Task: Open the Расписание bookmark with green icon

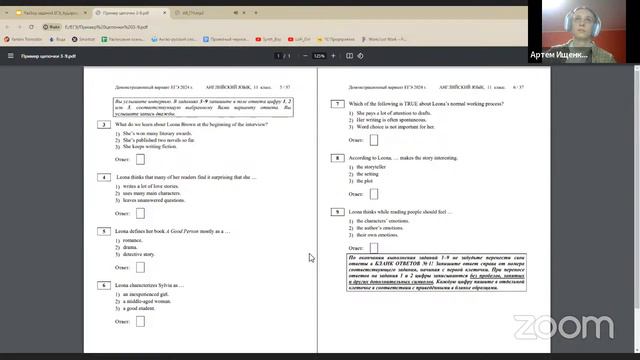Action: (122, 39)
